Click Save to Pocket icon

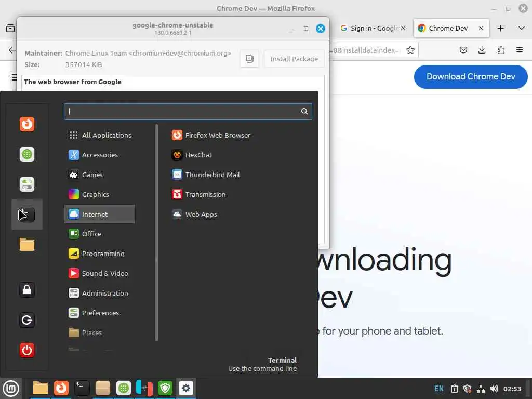pos(463,50)
